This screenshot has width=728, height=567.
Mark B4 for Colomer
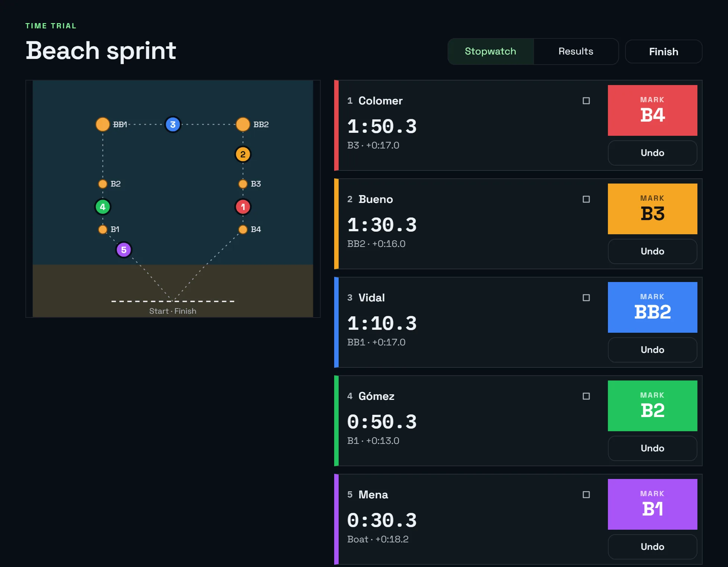click(x=652, y=110)
